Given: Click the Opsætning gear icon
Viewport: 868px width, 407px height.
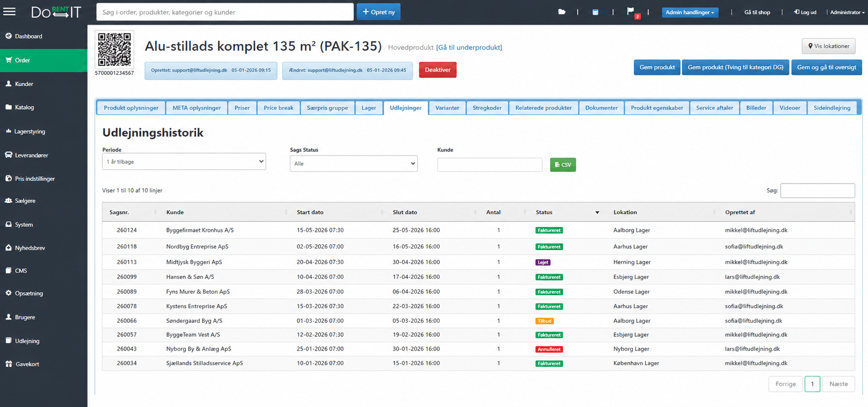Looking at the screenshot, I should click(x=9, y=293).
